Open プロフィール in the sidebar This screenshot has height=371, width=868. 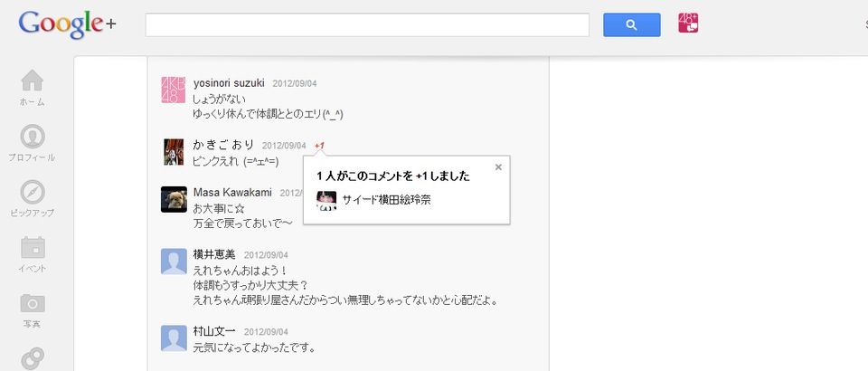click(x=33, y=143)
